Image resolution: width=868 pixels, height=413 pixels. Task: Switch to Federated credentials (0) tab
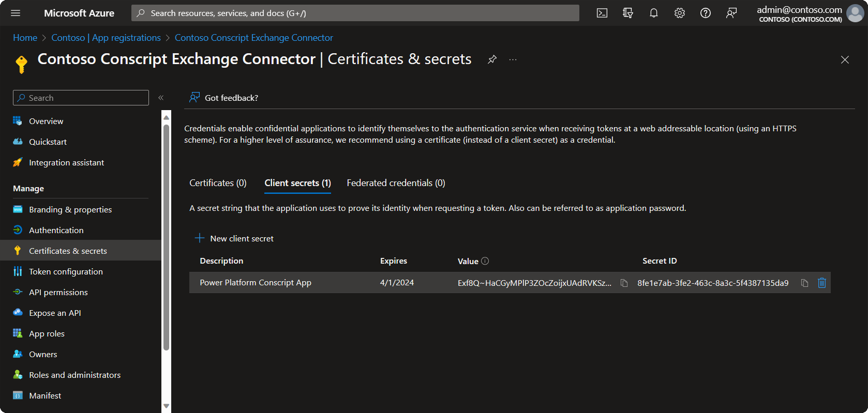pos(396,183)
